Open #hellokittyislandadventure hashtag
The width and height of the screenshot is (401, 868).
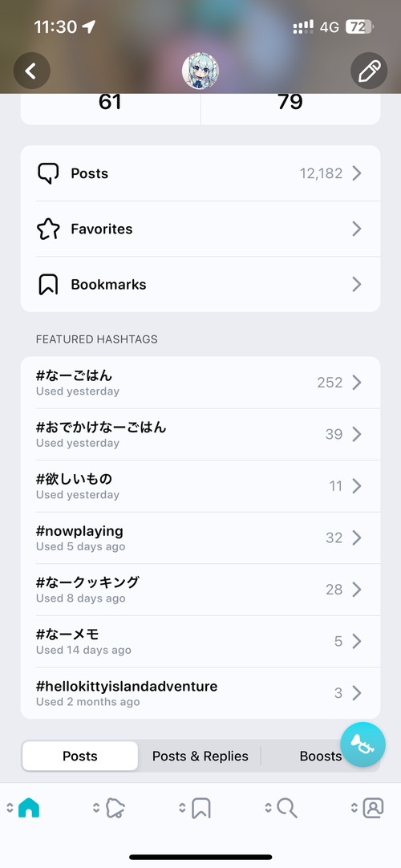pyautogui.click(x=200, y=693)
